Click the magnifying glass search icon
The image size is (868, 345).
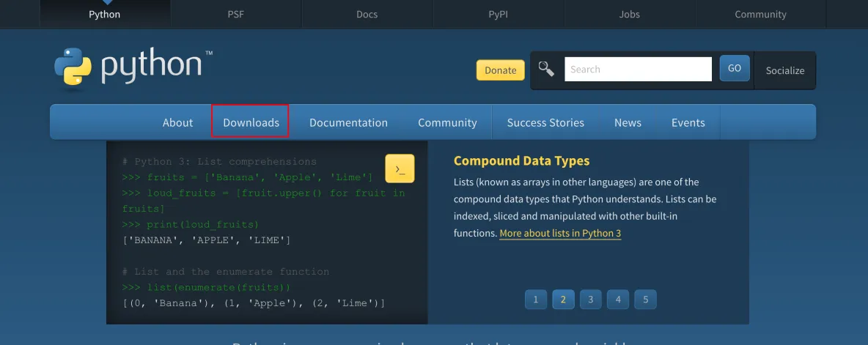pos(546,69)
